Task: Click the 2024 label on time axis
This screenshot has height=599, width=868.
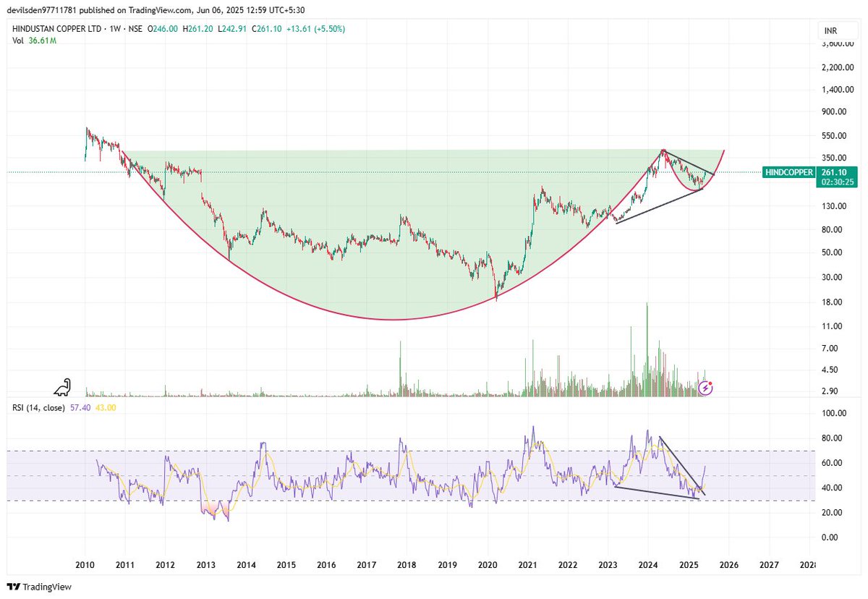Action: point(648,564)
